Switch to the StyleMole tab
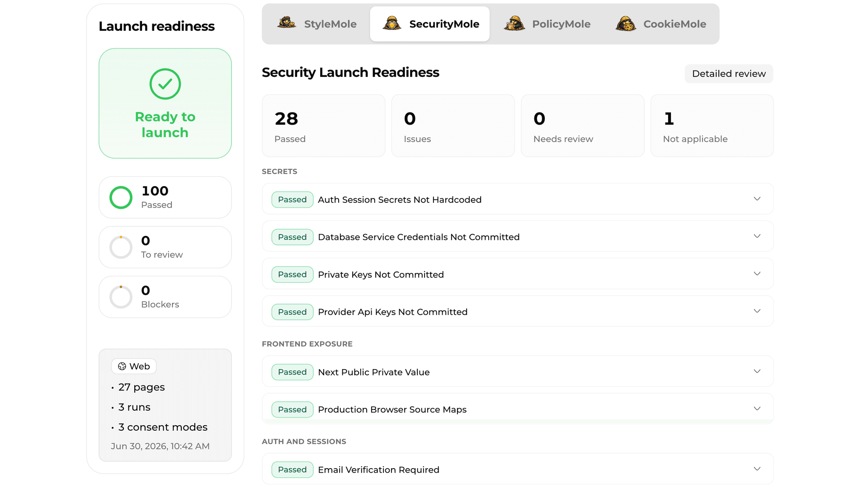 coord(317,24)
